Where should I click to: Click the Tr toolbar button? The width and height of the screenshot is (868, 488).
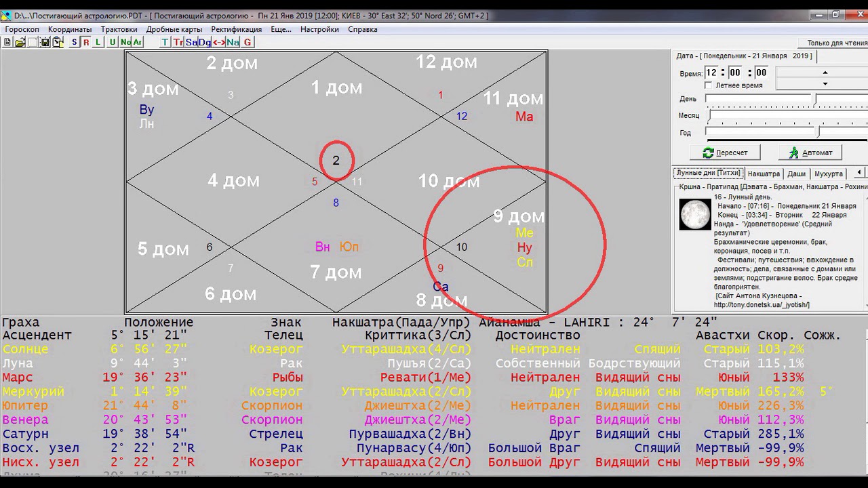pos(178,42)
